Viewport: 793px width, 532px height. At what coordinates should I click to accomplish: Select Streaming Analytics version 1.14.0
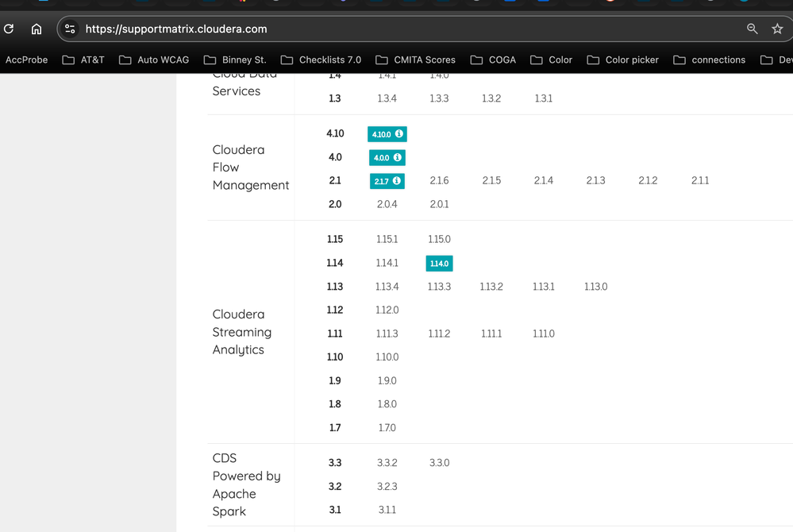click(x=439, y=264)
